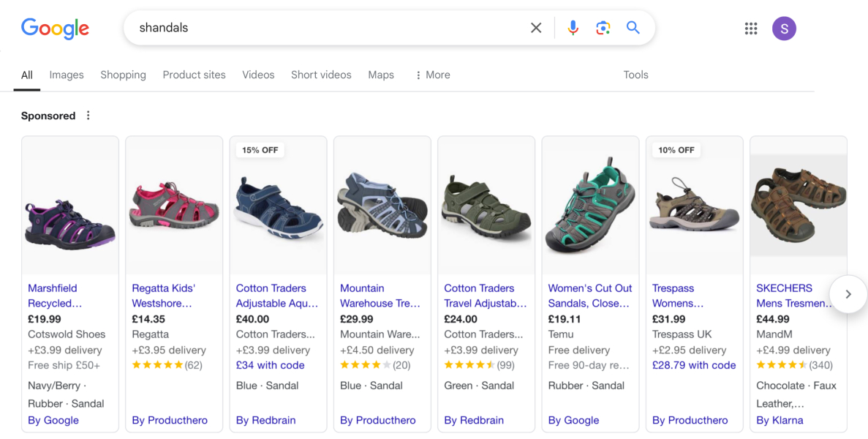The height and width of the screenshot is (439, 868).
Task: Click By Google under Temu card
Action: pos(573,420)
